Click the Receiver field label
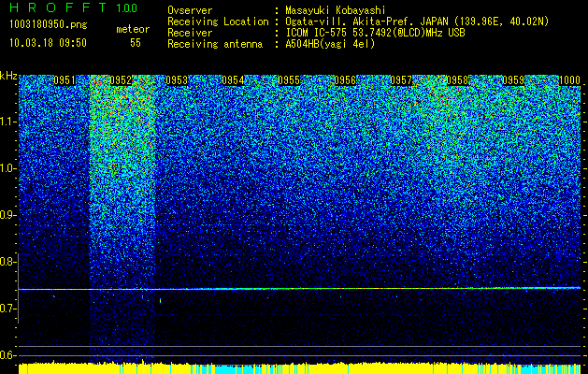 [x=190, y=33]
